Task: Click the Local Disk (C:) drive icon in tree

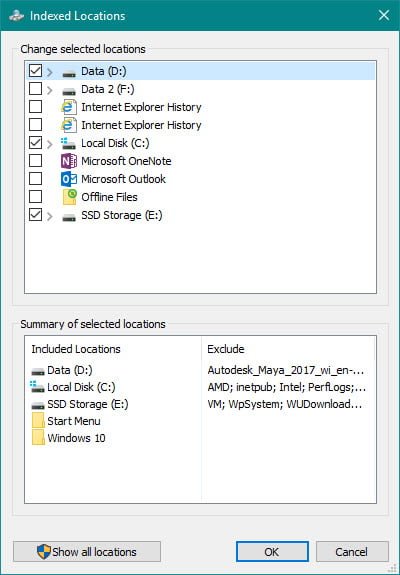Action: tap(69, 143)
